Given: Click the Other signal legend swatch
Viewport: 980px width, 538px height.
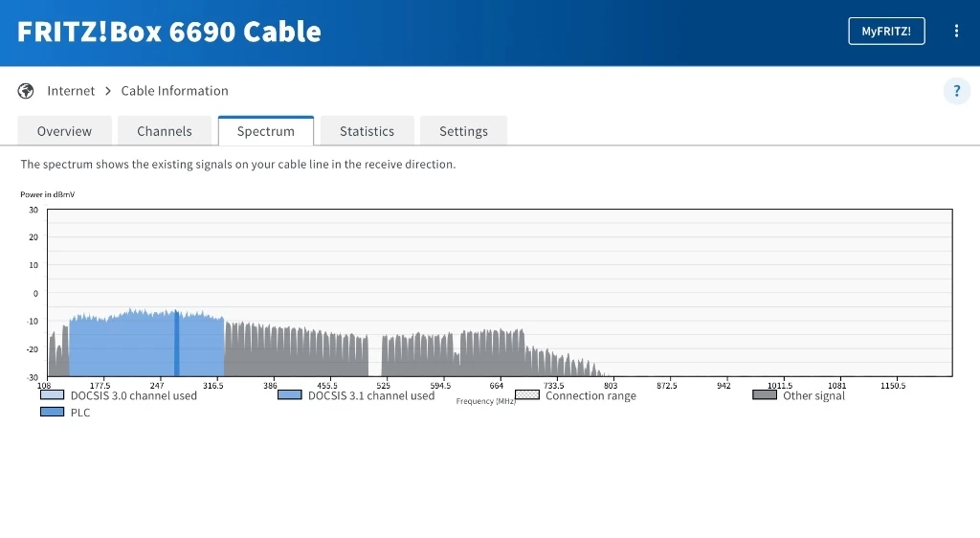Looking at the screenshot, I should click(765, 394).
